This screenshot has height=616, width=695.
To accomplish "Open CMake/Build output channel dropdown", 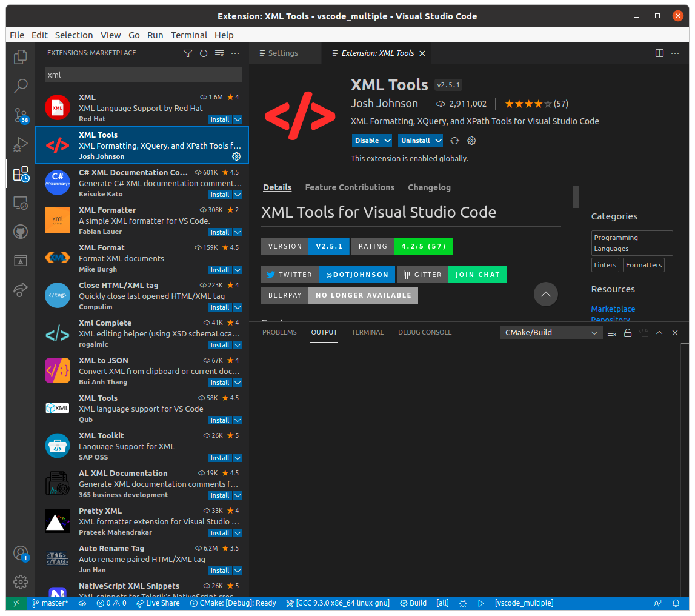I will 551,333.
